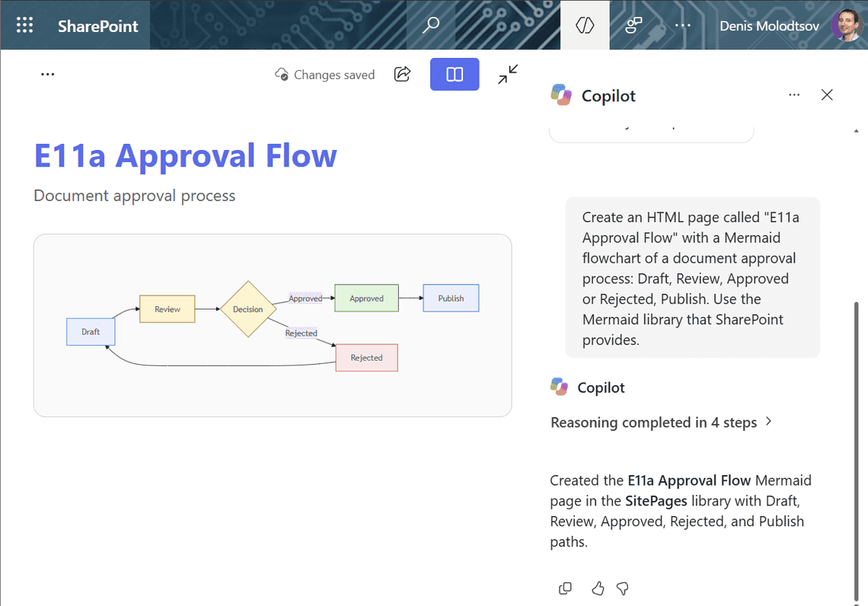
Task: Click the Rejected edge label
Action: point(302,333)
